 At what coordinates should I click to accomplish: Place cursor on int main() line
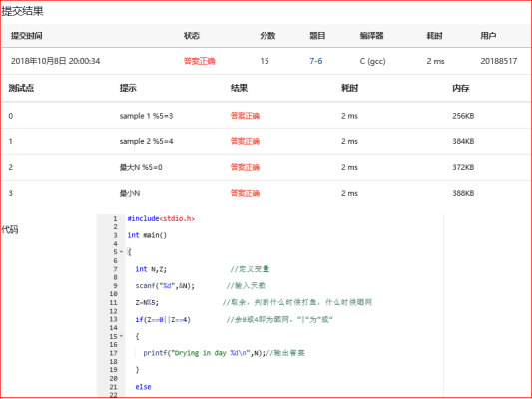tap(147, 235)
